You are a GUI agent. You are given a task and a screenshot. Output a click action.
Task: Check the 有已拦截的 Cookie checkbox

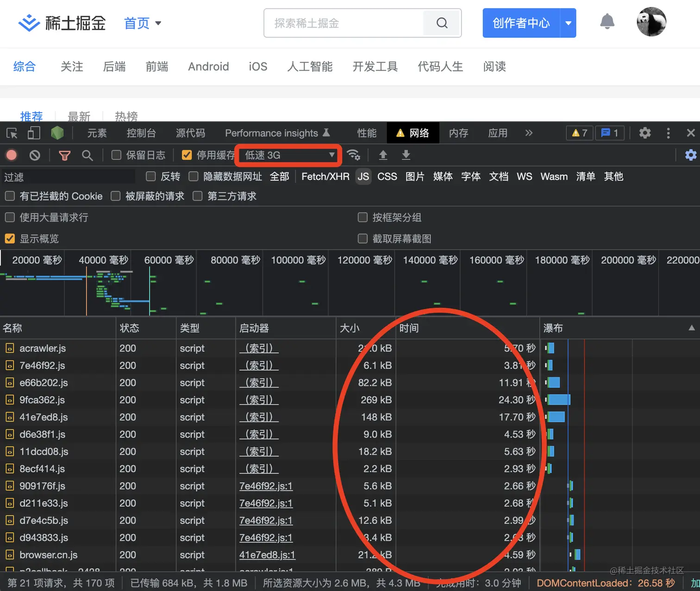[x=10, y=196]
